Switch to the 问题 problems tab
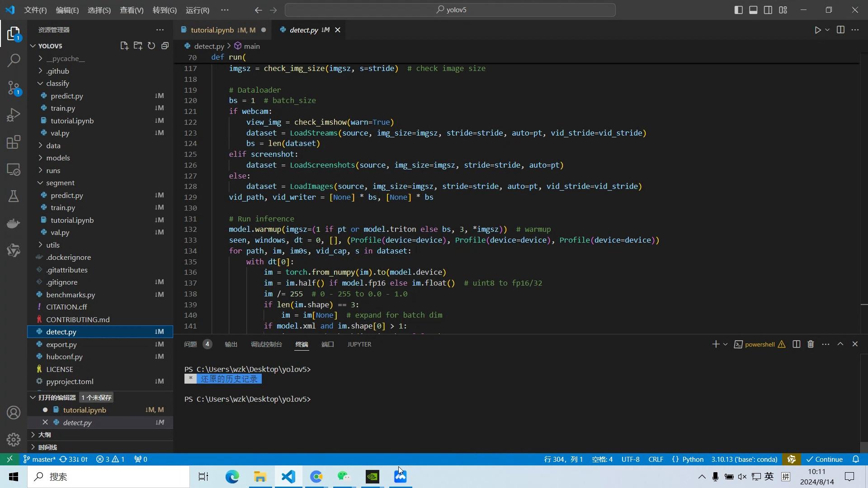Viewport: 868px width, 488px height. [x=198, y=344]
